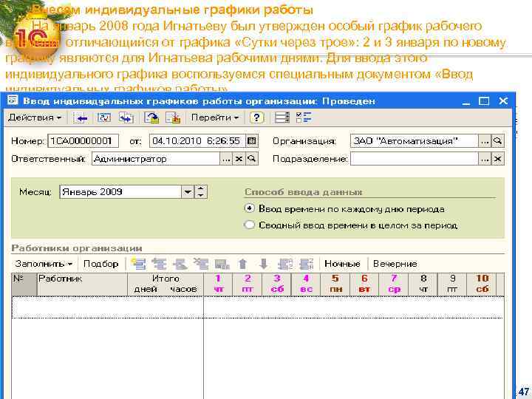Click the edit row icon
Screen dimensions: 532x399
pyautogui.click(x=180, y=264)
